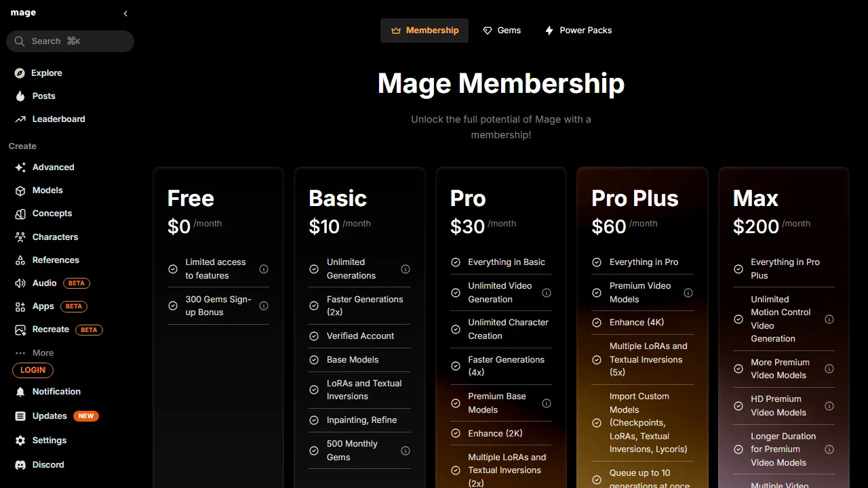Open the Leaderboard menu item label

[x=59, y=119]
